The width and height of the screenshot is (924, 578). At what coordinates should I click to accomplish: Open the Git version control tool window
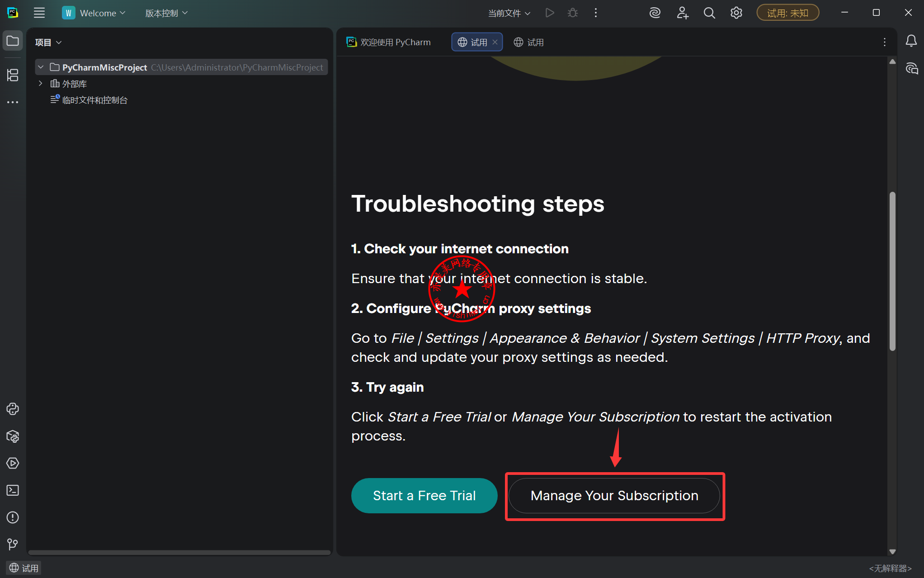[13, 544]
